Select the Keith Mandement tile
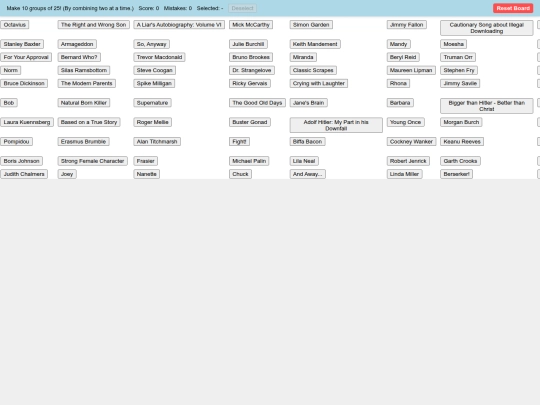 coord(315,44)
